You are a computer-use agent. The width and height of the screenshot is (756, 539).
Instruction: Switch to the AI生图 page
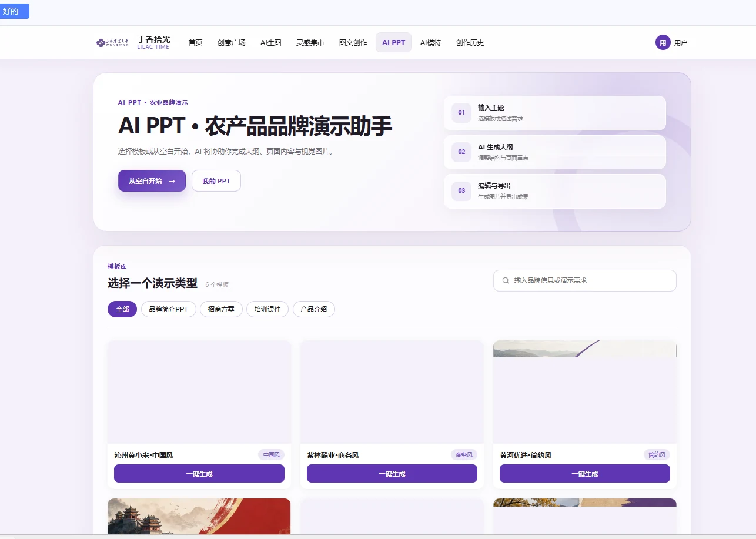click(271, 42)
